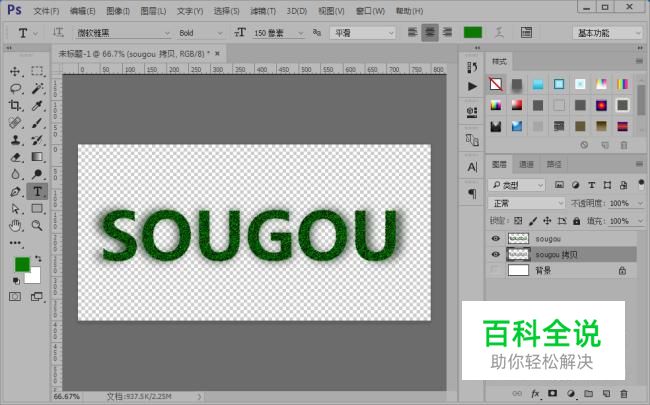Open the layer filter type dropdown
Viewport: 650px width, 405px height.
pyautogui.click(x=517, y=185)
